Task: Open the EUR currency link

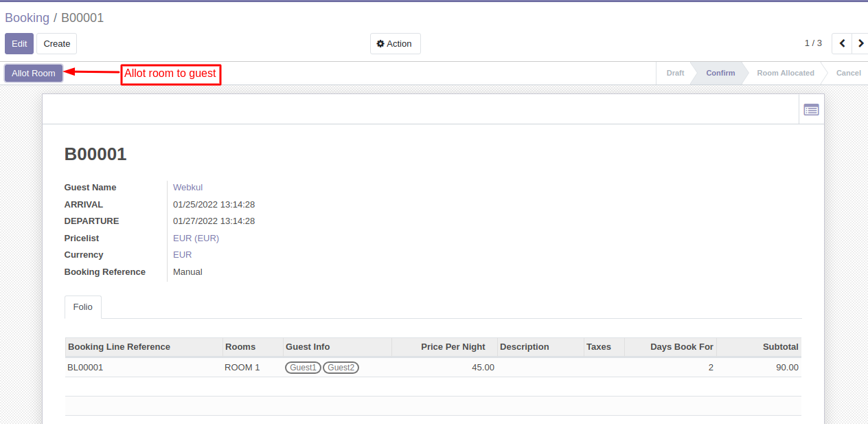Action: pyautogui.click(x=182, y=255)
